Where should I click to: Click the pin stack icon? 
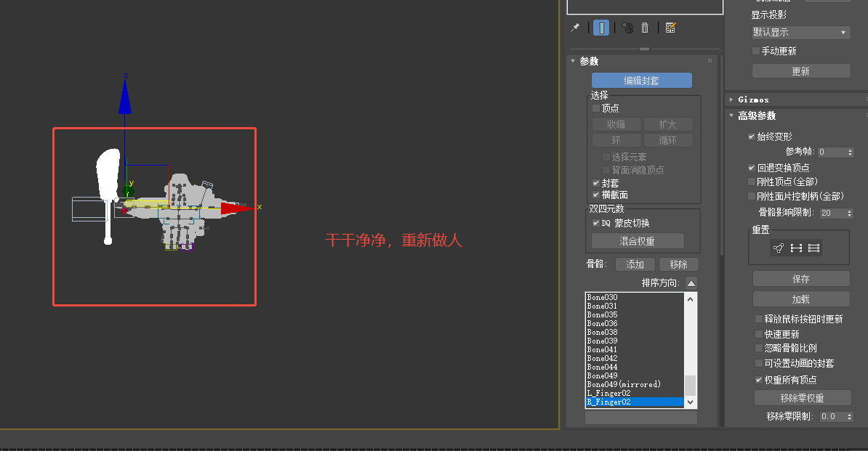tap(575, 28)
